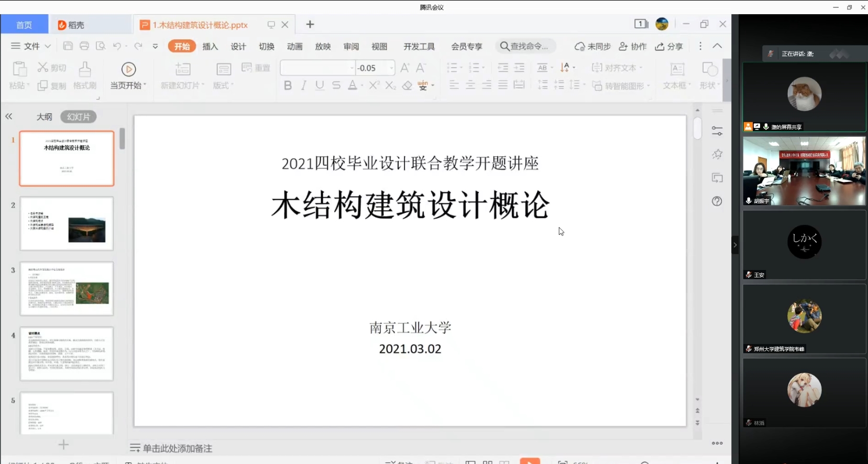The image size is (868, 464).
Task: Open the font size dropdown
Action: point(391,68)
